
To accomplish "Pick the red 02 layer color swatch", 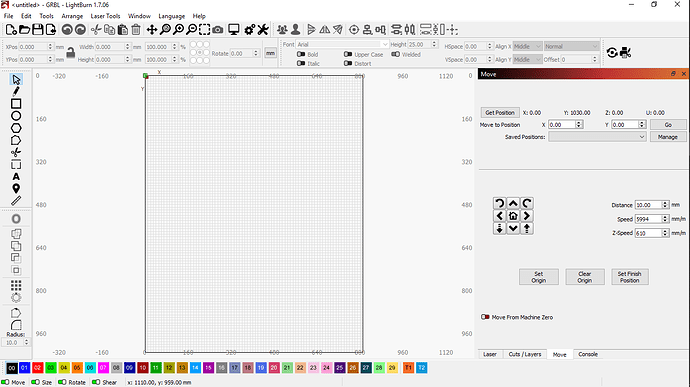I will [37, 368].
